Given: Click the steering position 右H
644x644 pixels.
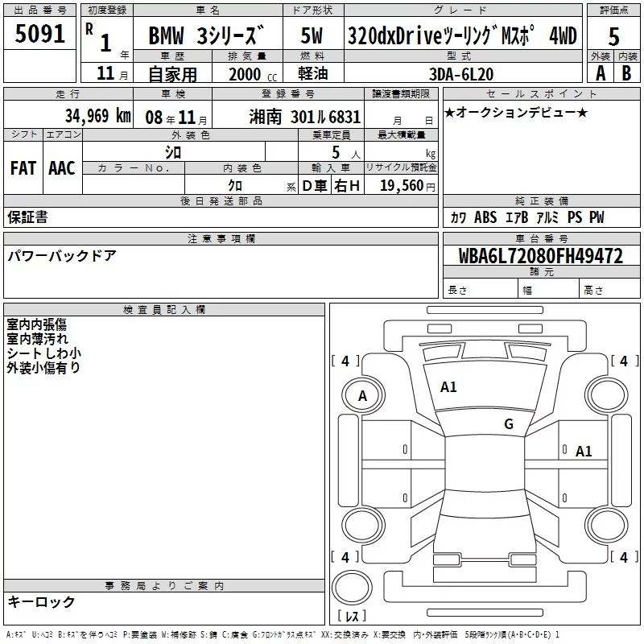Looking at the screenshot, I should click(x=347, y=186).
